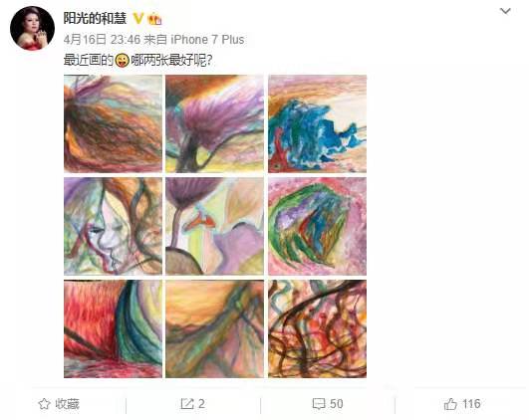
Task: Open the purple flower painting thumbnail
Action: 215,123
